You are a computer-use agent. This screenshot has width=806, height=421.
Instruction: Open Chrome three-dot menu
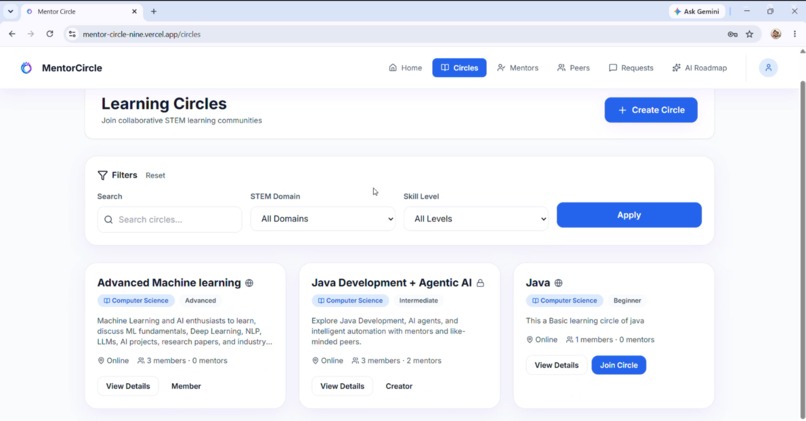[x=795, y=34]
